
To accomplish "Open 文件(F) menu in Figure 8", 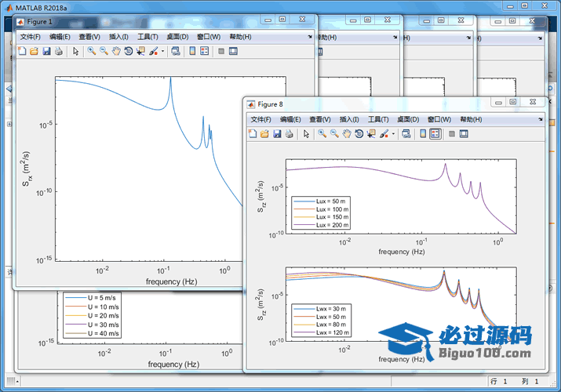I will click(260, 119).
